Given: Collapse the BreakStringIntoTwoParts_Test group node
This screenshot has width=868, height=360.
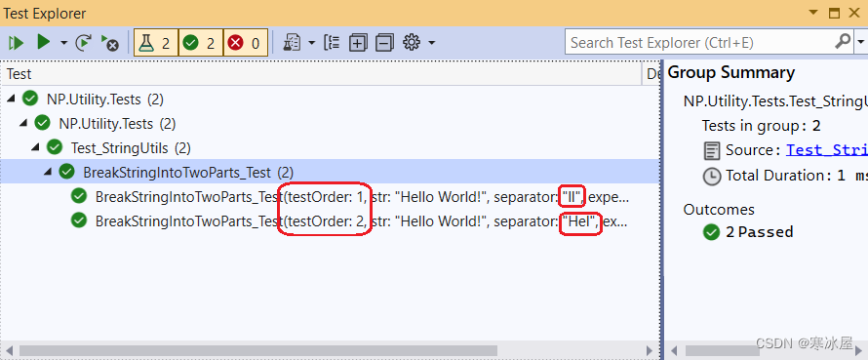Looking at the screenshot, I should coord(48,172).
